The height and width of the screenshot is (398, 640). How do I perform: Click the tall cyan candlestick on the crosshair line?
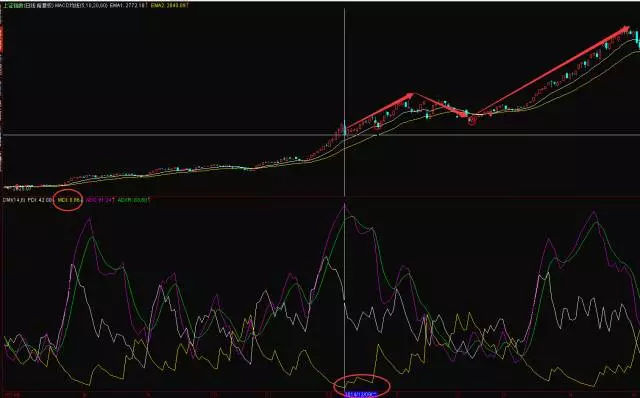pos(345,128)
